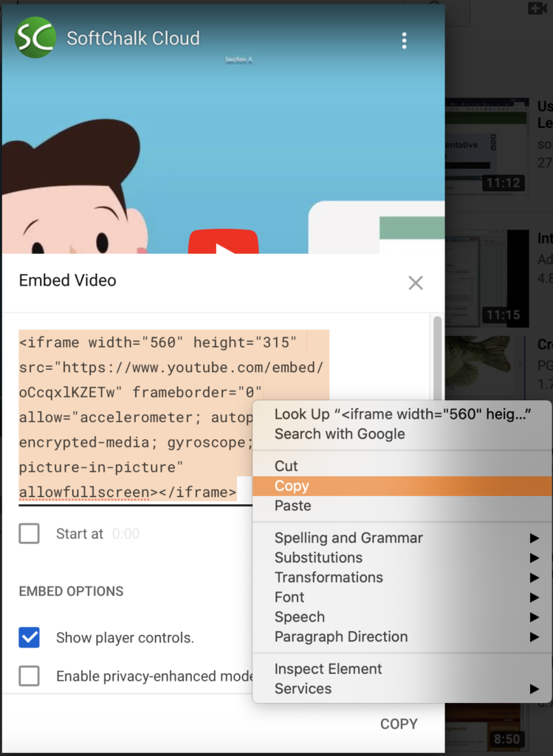Click the embed panel scrollbar
553x756 pixels.
tap(437, 358)
